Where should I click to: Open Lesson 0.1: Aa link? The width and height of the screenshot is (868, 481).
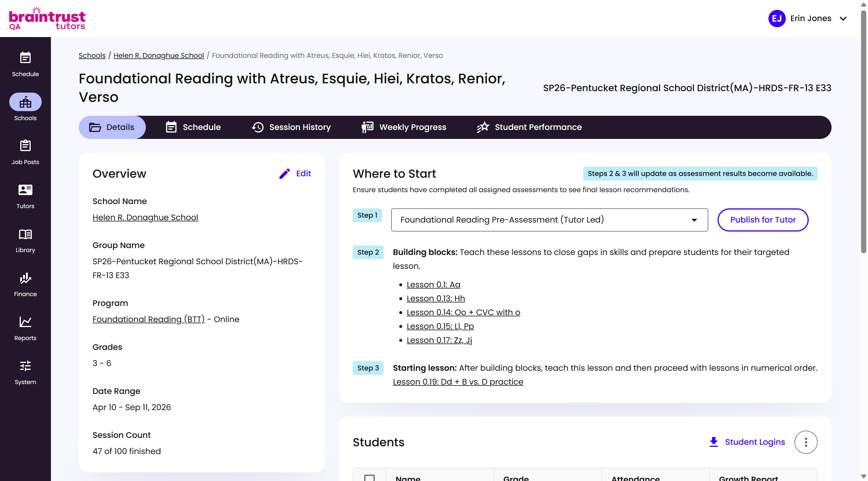433,284
